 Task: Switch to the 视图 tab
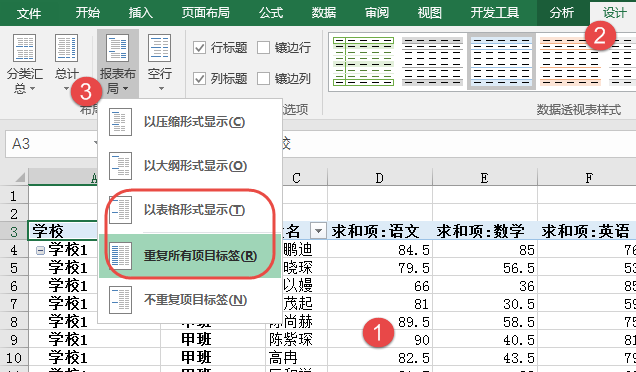click(430, 13)
